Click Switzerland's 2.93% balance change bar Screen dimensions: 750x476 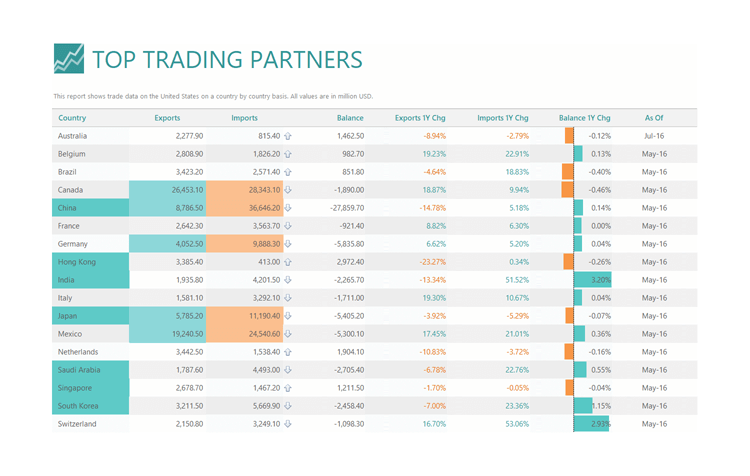tap(592, 424)
